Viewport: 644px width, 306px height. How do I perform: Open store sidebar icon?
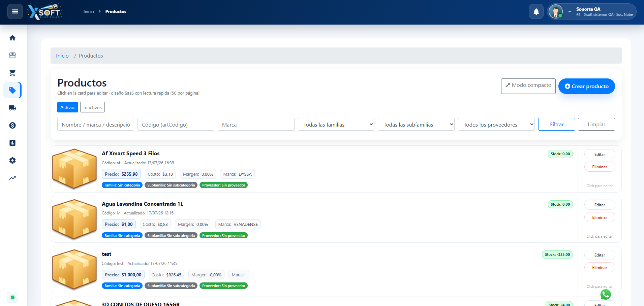click(x=12, y=55)
